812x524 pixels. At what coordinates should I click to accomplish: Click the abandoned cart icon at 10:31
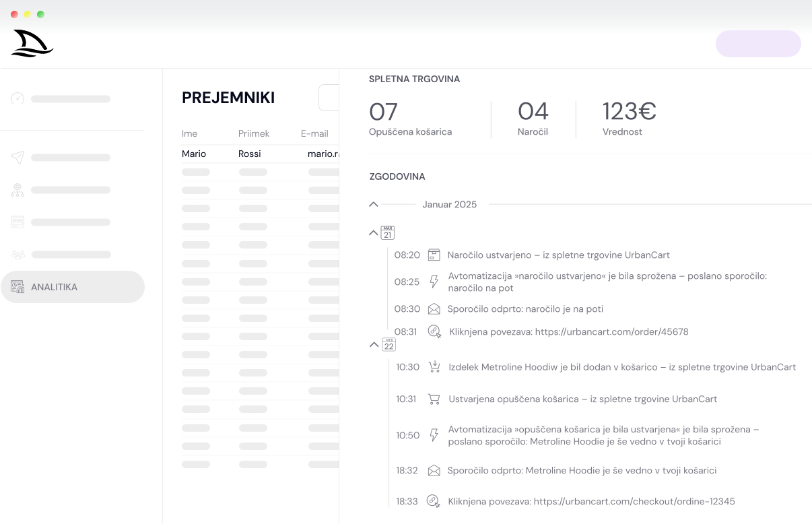click(434, 399)
